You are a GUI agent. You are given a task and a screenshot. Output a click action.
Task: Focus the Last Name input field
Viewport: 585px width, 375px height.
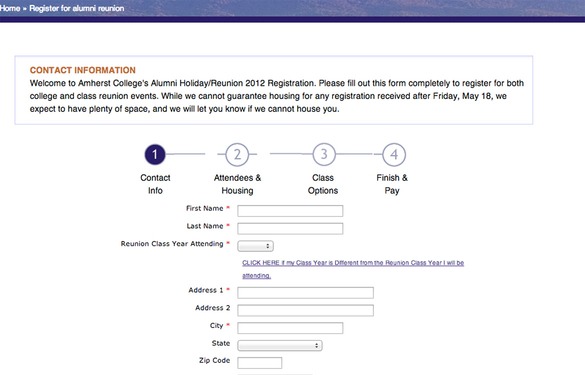point(290,228)
